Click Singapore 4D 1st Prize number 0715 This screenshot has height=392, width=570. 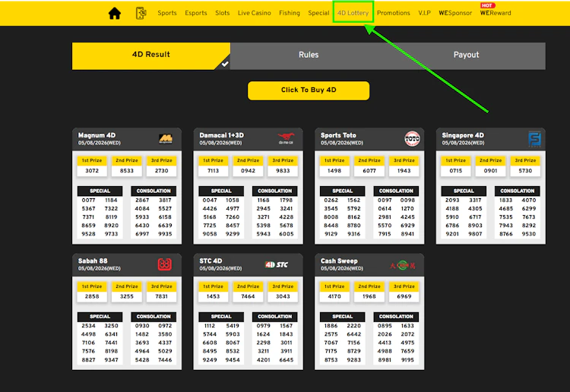455,171
